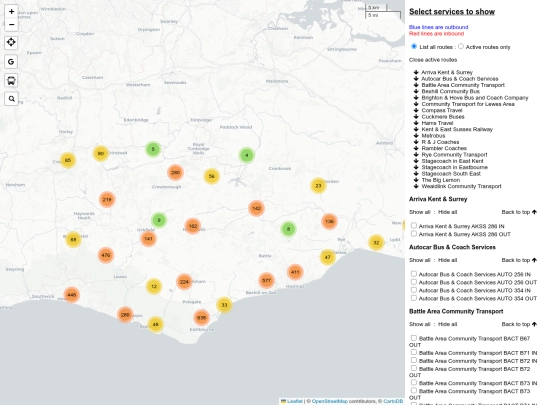Click Show all under Battle Area Community Transport

tap(419, 324)
